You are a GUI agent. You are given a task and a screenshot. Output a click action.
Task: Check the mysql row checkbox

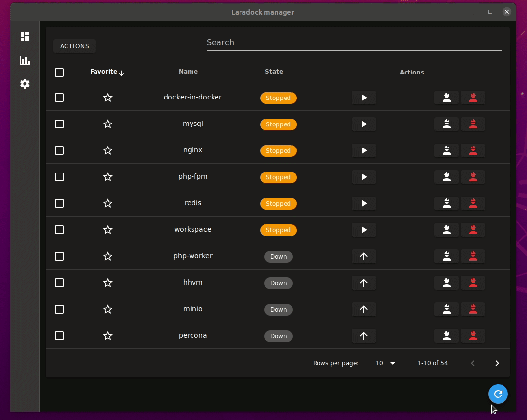pos(59,124)
